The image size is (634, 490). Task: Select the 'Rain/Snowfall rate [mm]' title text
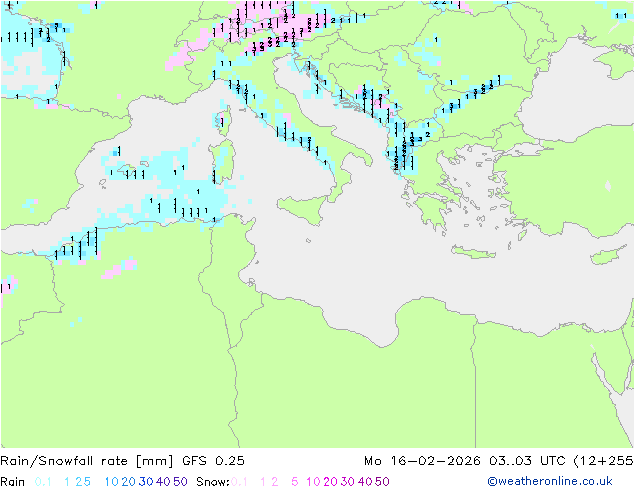87,461
